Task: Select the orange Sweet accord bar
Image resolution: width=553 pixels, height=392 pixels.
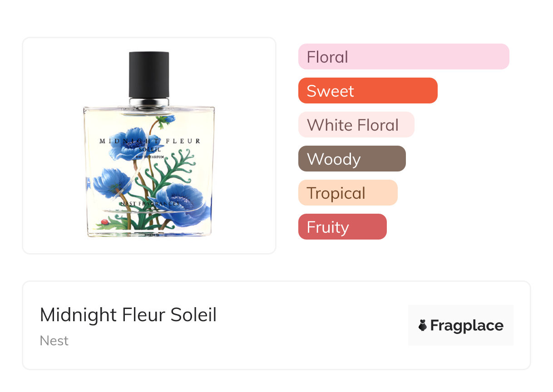Action: coord(367,91)
